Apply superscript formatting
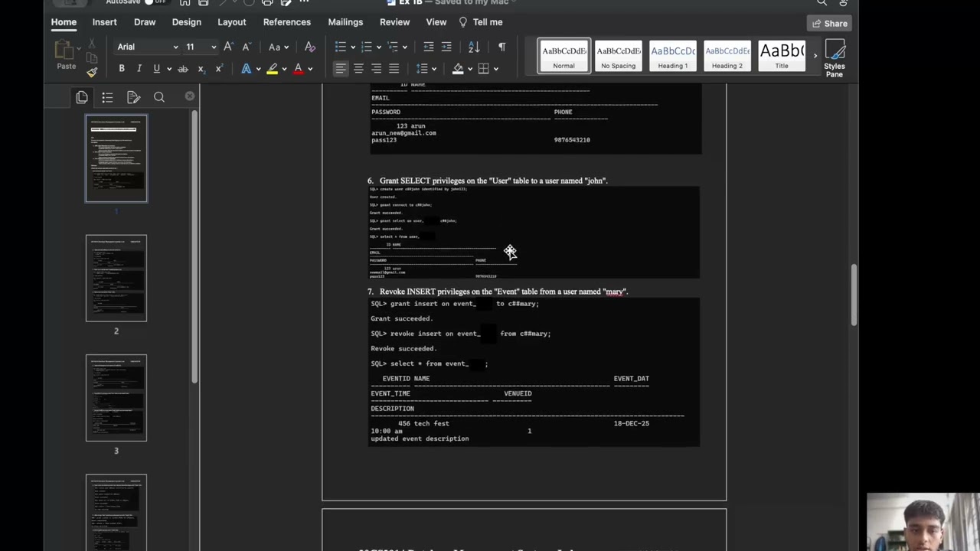 219,69
